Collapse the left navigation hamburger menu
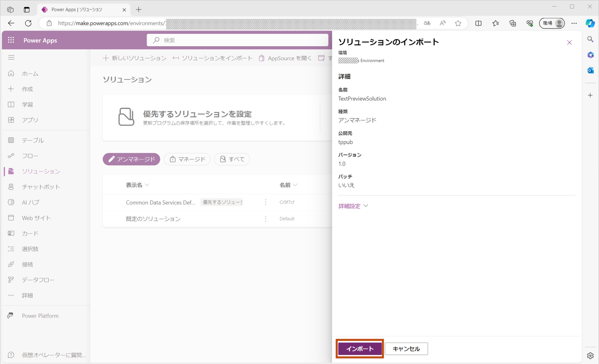 [11, 57]
